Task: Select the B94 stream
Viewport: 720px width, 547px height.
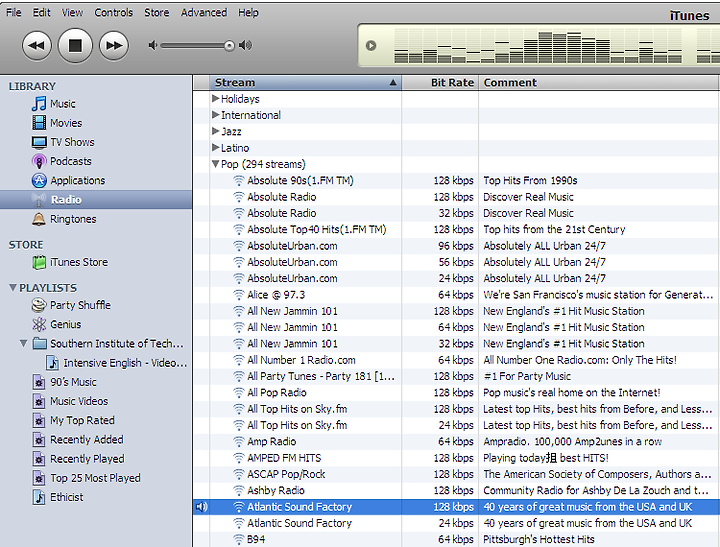Action: point(456,539)
